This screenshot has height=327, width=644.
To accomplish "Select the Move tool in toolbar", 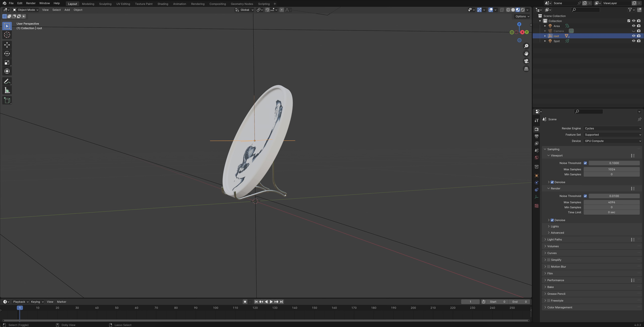I will coord(7,45).
